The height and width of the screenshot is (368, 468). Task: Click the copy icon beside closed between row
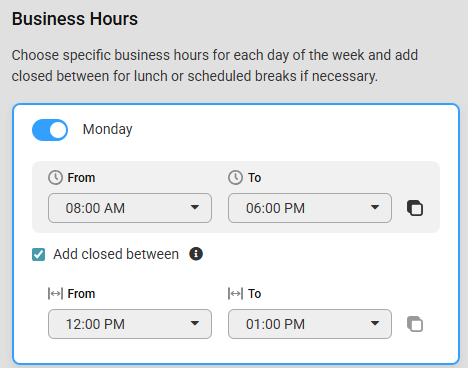[415, 324]
